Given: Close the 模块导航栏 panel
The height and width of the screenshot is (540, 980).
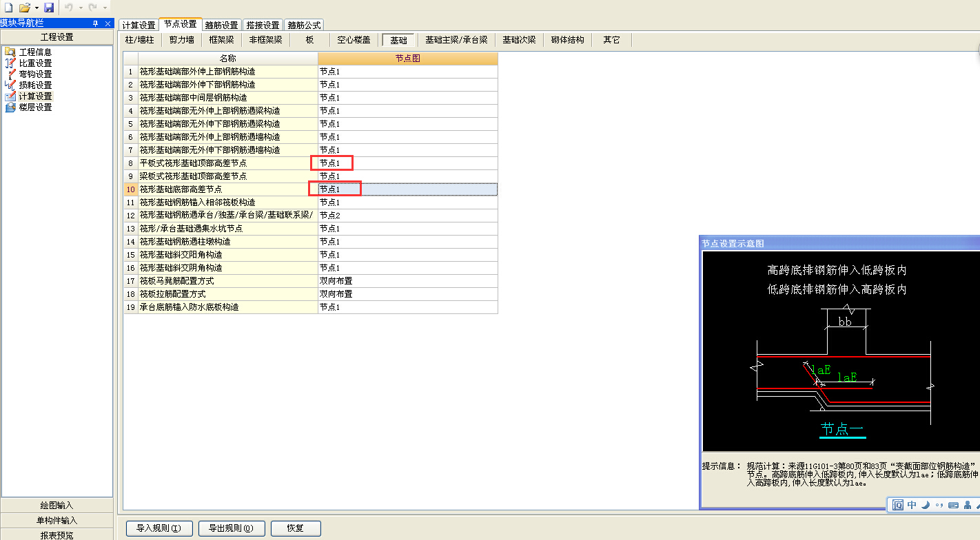Looking at the screenshot, I should 108,23.
